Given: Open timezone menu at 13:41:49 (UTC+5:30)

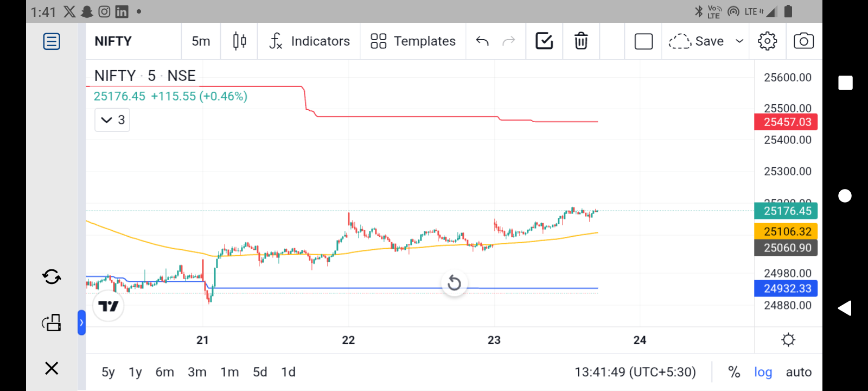Looking at the screenshot, I should coord(635,372).
